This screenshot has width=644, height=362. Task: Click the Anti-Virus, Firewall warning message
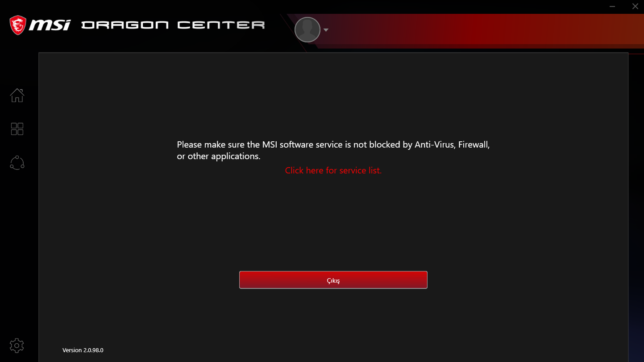[333, 145]
